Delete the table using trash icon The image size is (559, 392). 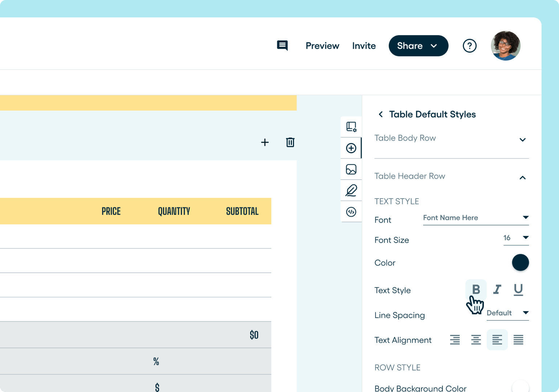pyautogui.click(x=290, y=142)
